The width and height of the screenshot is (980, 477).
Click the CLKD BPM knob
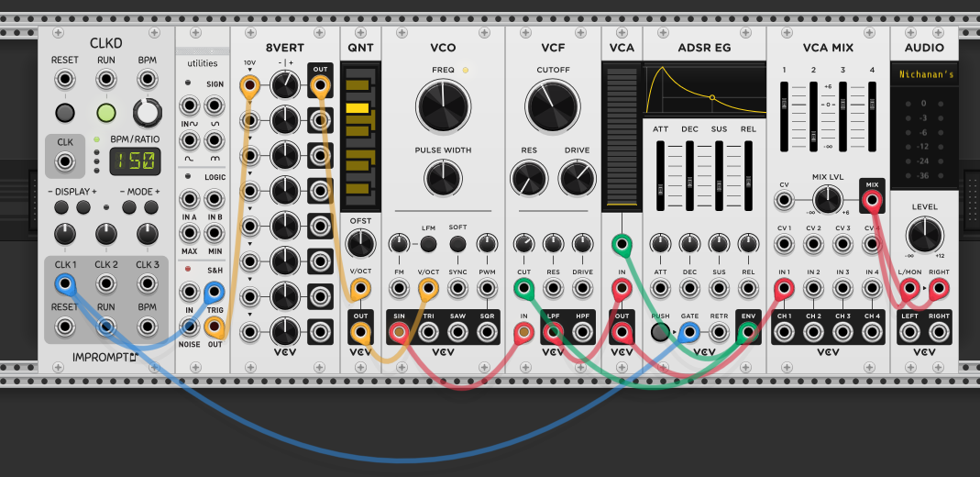[x=147, y=113]
